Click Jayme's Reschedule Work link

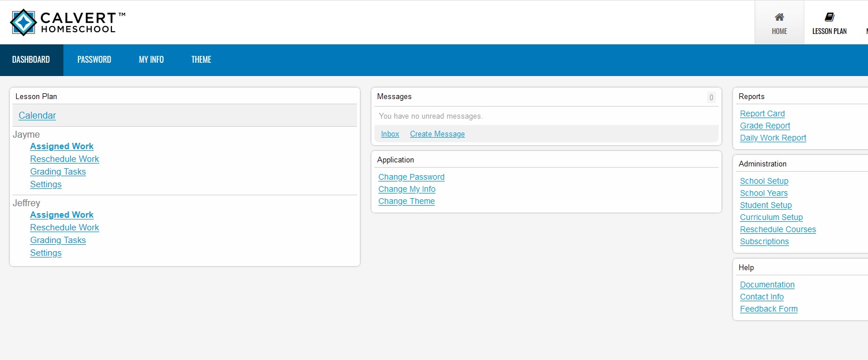pyautogui.click(x=65, y=159)
